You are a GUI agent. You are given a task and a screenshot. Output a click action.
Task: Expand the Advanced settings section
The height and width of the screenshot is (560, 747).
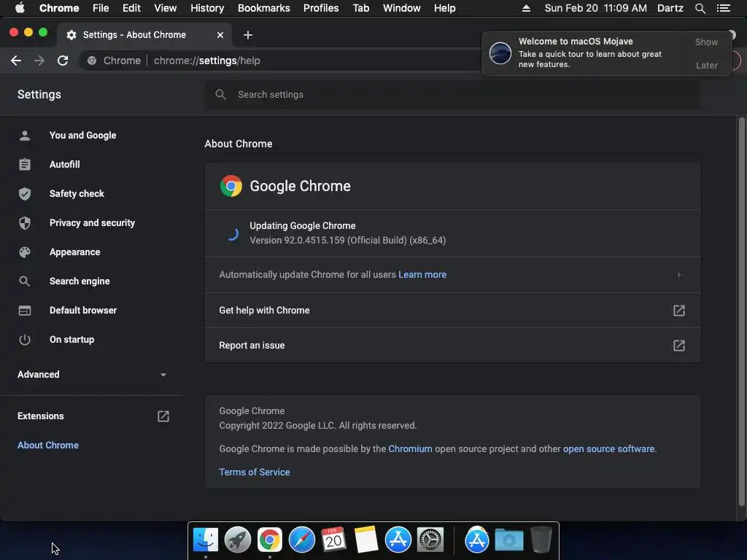click(92, 375)
